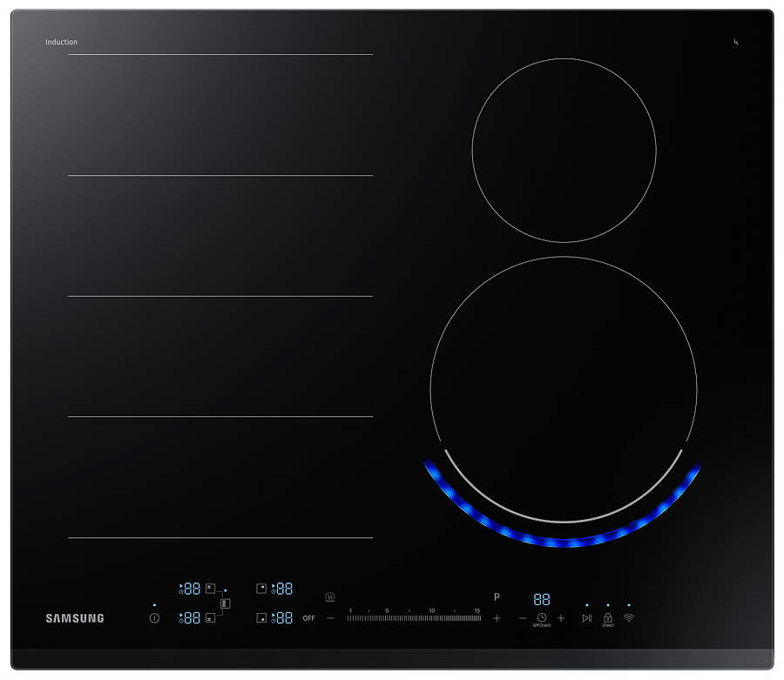Select the front right burner icon

tap(261, 618)
